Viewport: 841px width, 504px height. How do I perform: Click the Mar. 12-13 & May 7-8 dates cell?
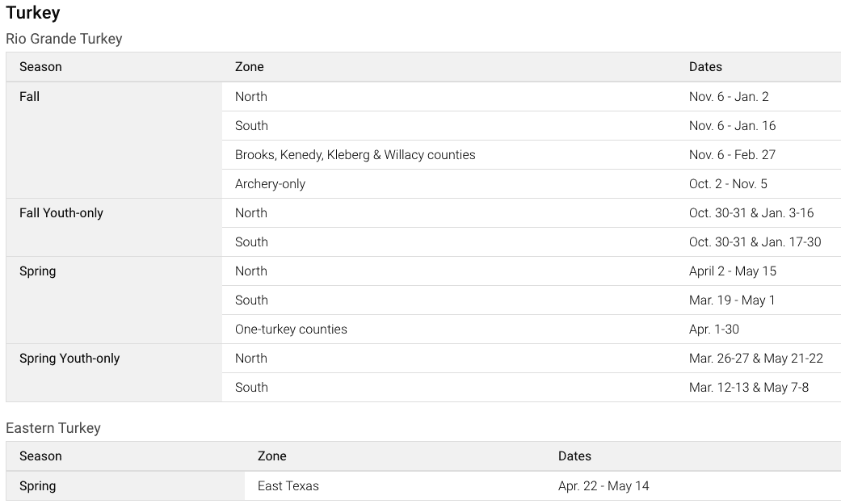[x=748, y=388]
